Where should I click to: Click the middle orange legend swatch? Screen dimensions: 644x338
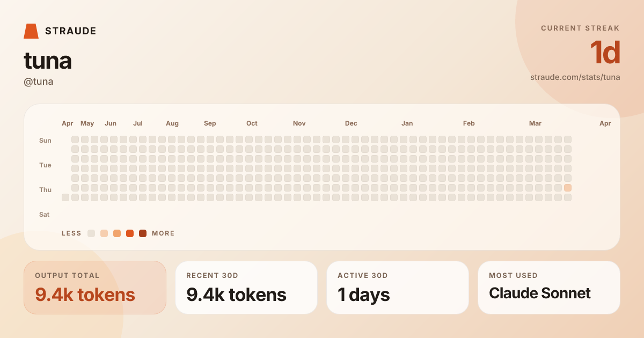(117, 233)
